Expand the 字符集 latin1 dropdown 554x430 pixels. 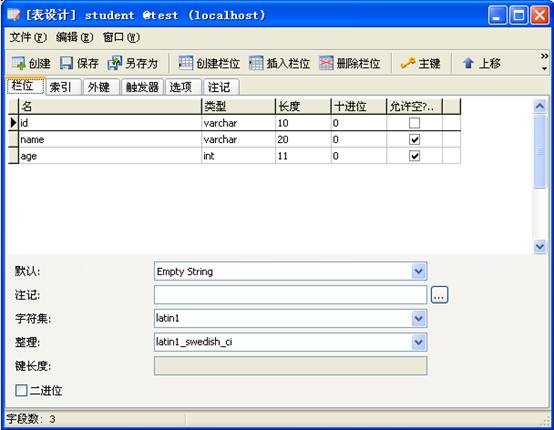click(419, 319)
